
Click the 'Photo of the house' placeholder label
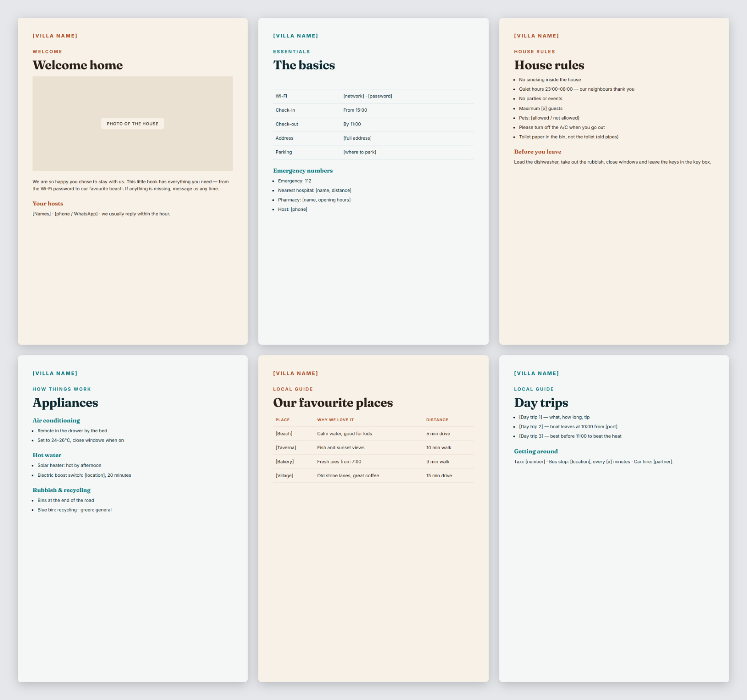tap(133, 124)
